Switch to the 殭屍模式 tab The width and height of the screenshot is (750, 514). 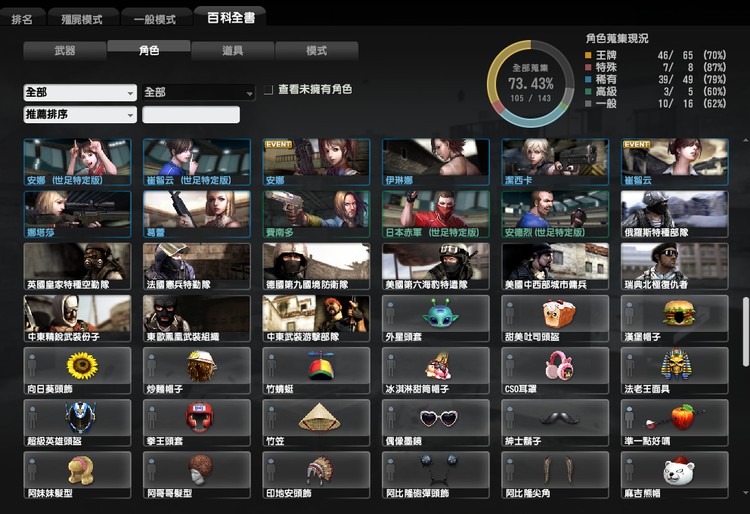coord(82,19)
